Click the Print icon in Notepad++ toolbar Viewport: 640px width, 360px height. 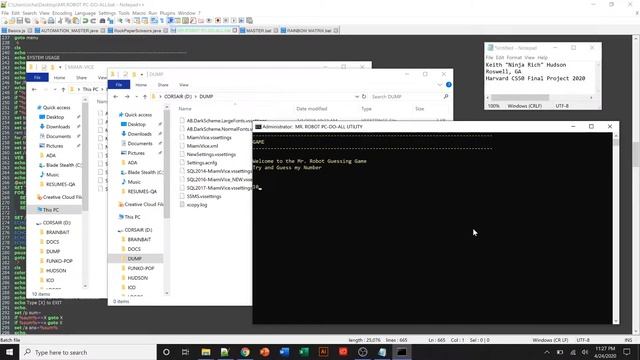pyautogui.click(x=51, y=20)
